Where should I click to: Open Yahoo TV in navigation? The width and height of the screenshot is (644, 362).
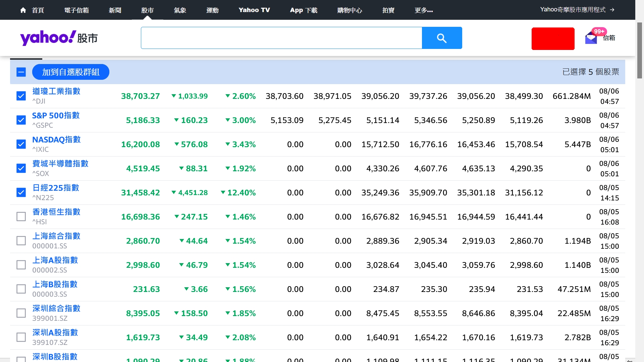[254, 10]
